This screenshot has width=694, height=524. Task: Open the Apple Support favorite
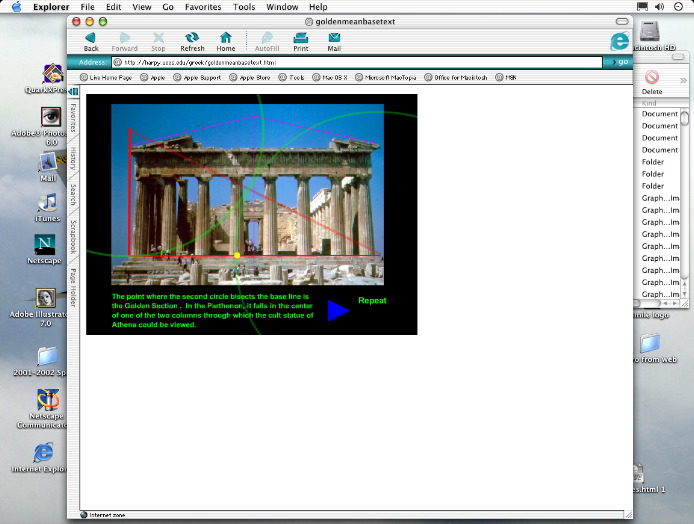(x=197, y=77)
